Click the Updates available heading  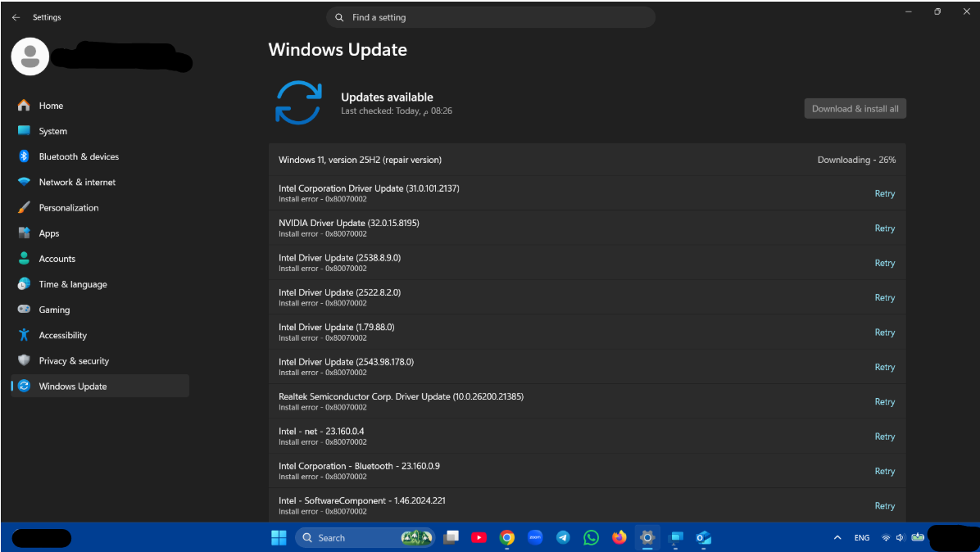(387, 97)
